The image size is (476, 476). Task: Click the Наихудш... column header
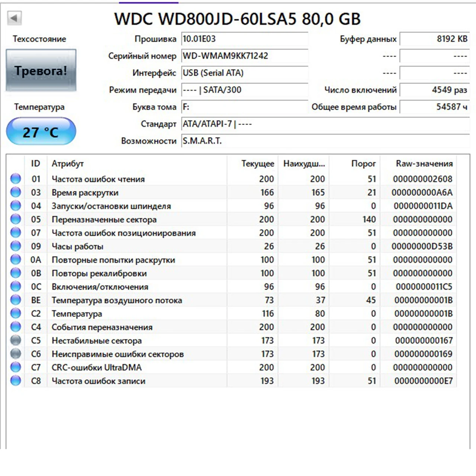303,164
